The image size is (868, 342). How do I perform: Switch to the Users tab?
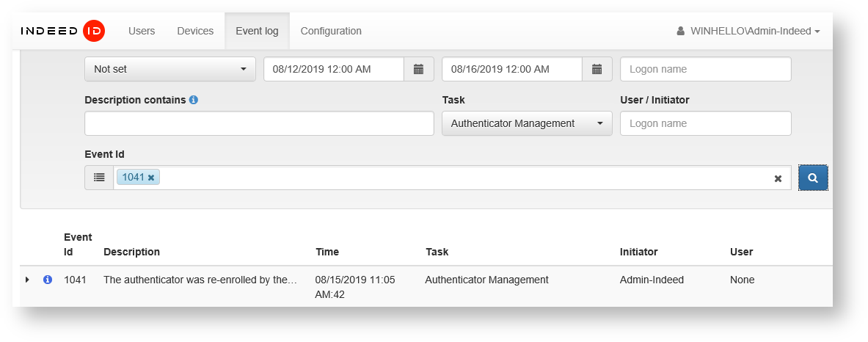click(142, 31)
